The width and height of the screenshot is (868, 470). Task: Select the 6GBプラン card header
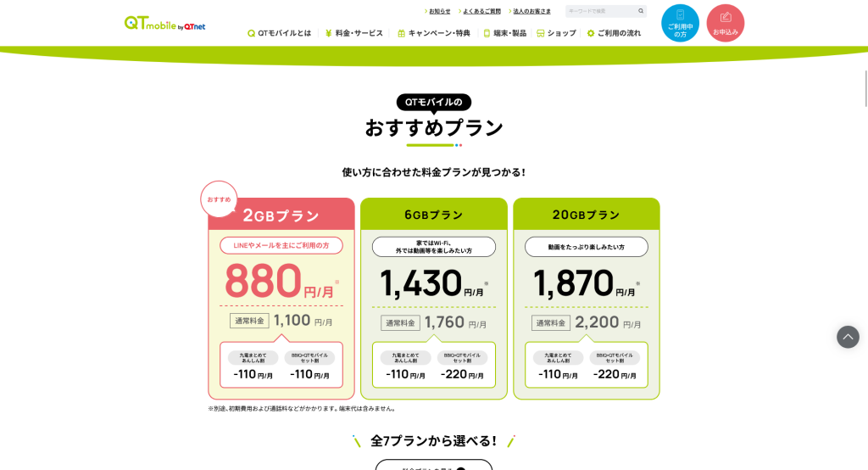coord(434,215)
